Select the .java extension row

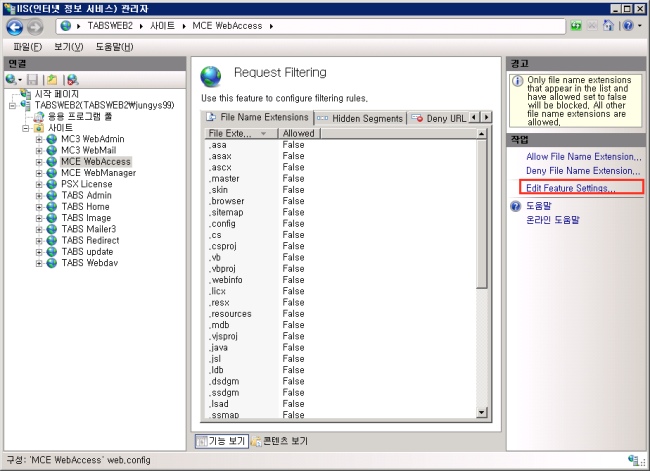click(x=340, y=347)
